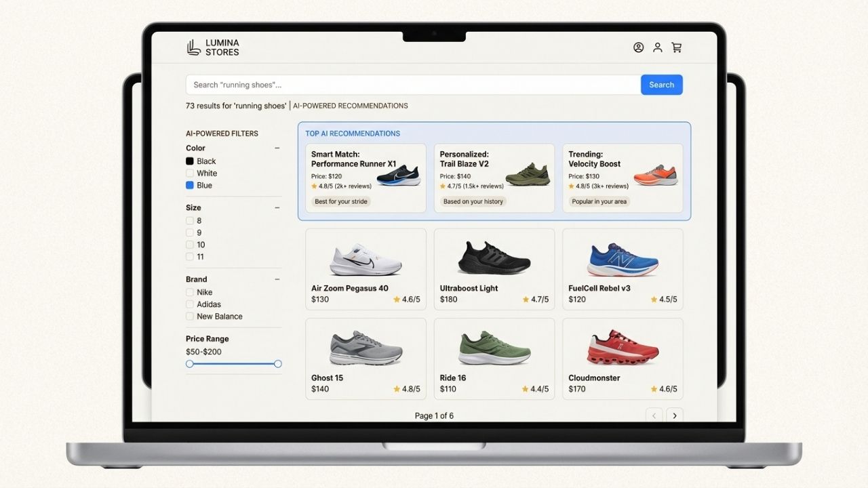Image resolution: width=868 pixels, height=488 pixels.
Task: Click the star icon for Air Zoom Pegasus 40
Action: pos(397,300)
